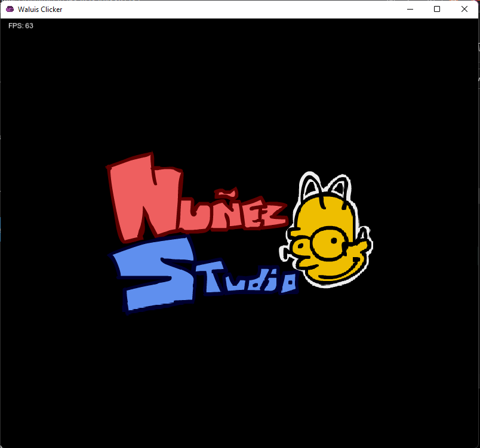Click the Waluis Clicker app icon in title bar
The image size is (480, 448).
tap(10, 9)
